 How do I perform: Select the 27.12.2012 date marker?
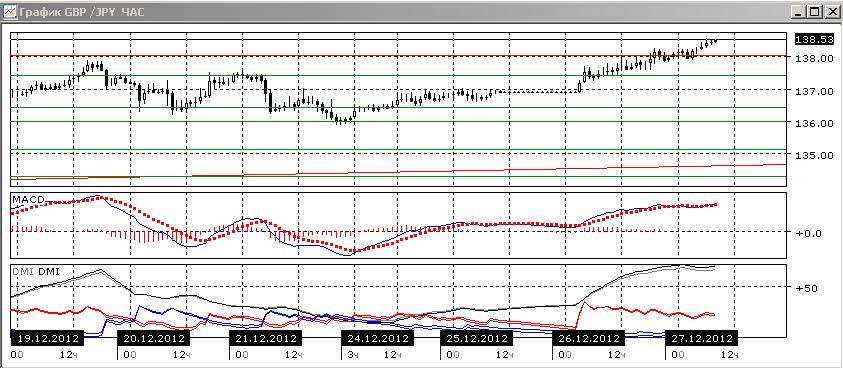[x=701, y=339]
